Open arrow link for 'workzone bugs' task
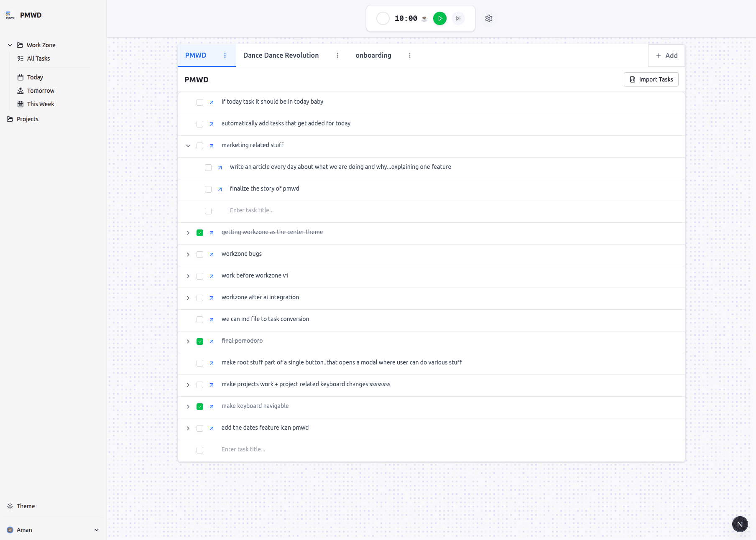The width and height of the screenshot is (756, 540). 212,255
